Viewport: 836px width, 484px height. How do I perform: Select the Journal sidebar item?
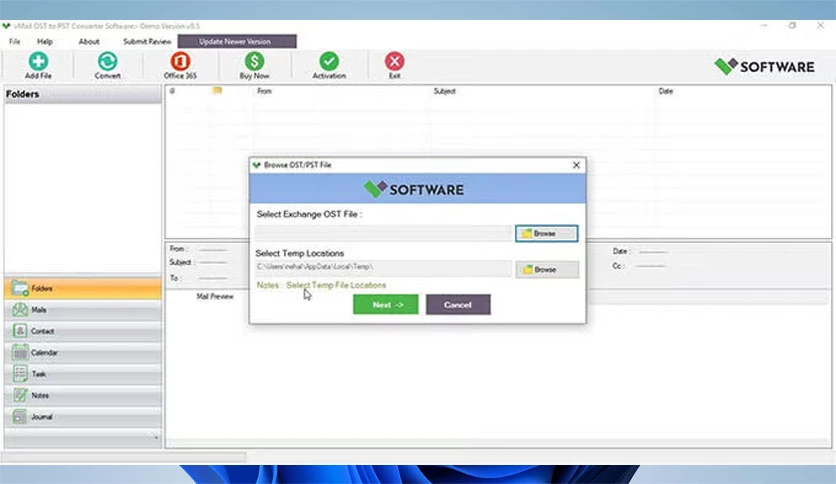tap(83, 416)
